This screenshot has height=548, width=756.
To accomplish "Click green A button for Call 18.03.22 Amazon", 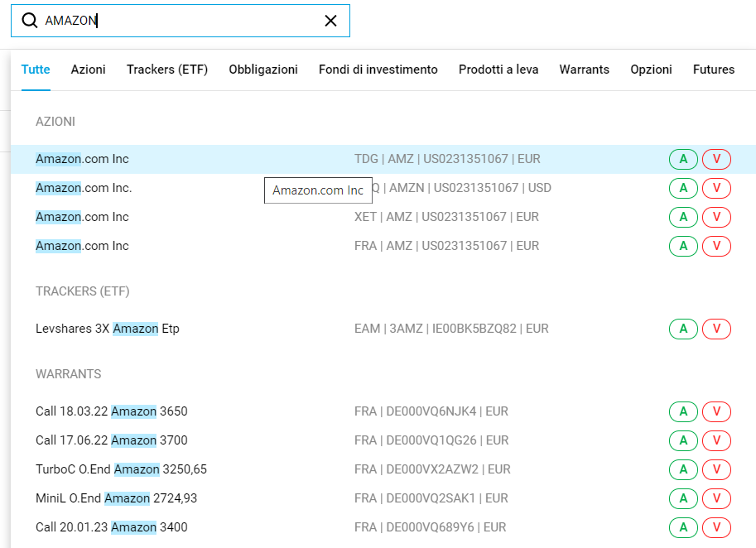I will 683,411.
